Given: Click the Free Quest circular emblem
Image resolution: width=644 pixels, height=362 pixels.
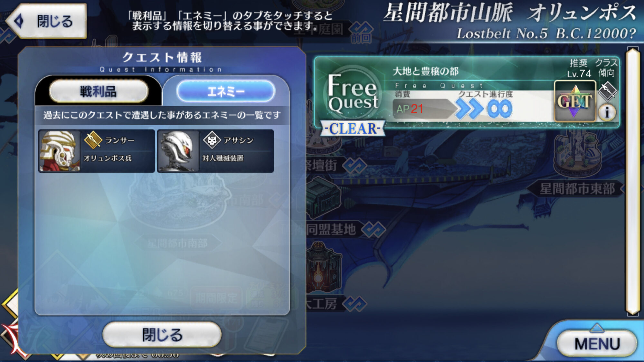Looking at the screenshot, I should tap(353, 93).
